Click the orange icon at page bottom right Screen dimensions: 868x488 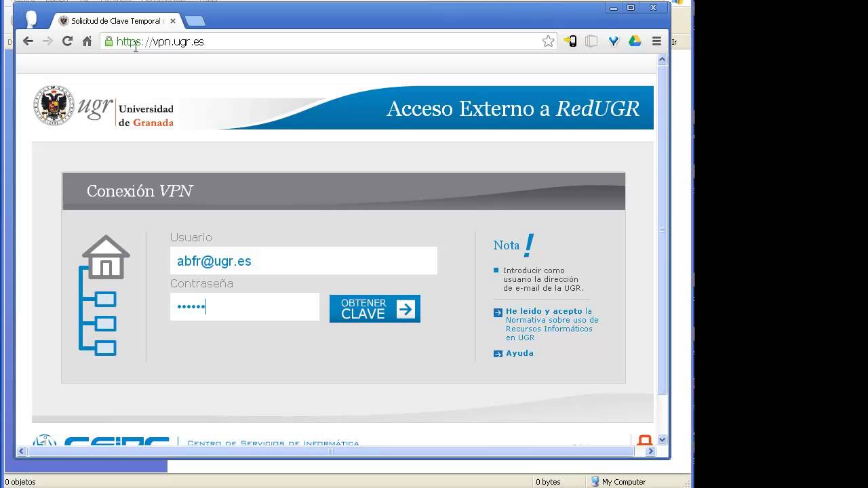[645, 441]
